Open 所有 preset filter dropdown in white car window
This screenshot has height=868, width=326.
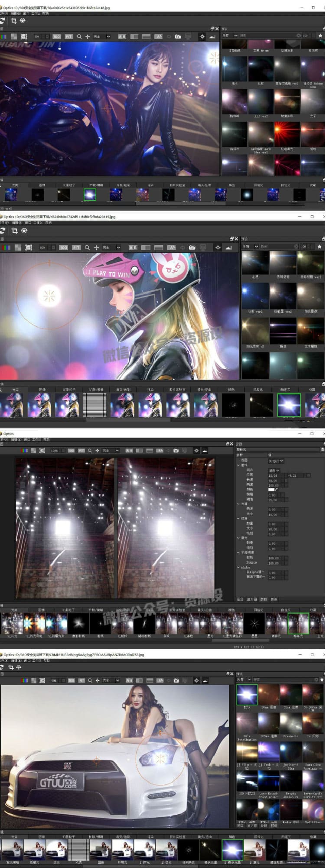point(244,679)
